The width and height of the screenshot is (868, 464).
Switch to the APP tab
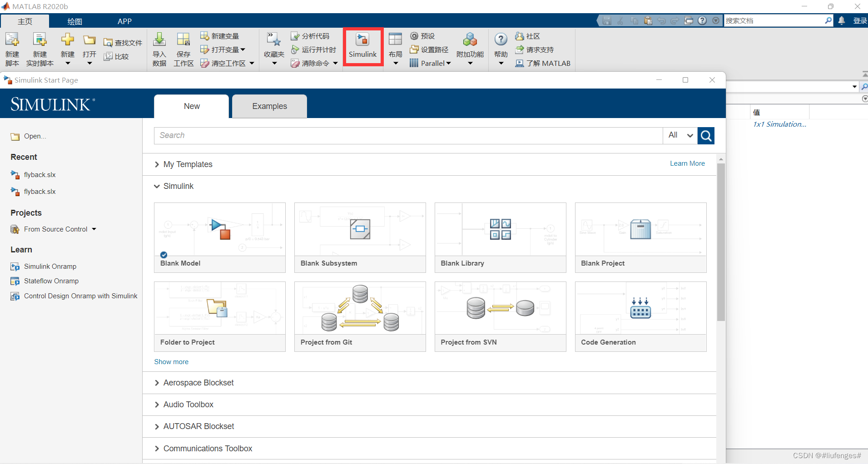point(124,21)
